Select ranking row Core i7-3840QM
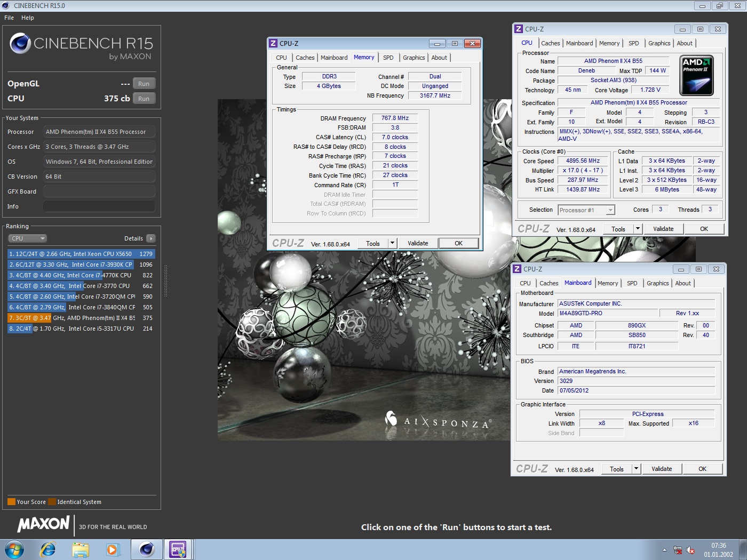Screen dimensions: 747x560 tap(81, 307)
